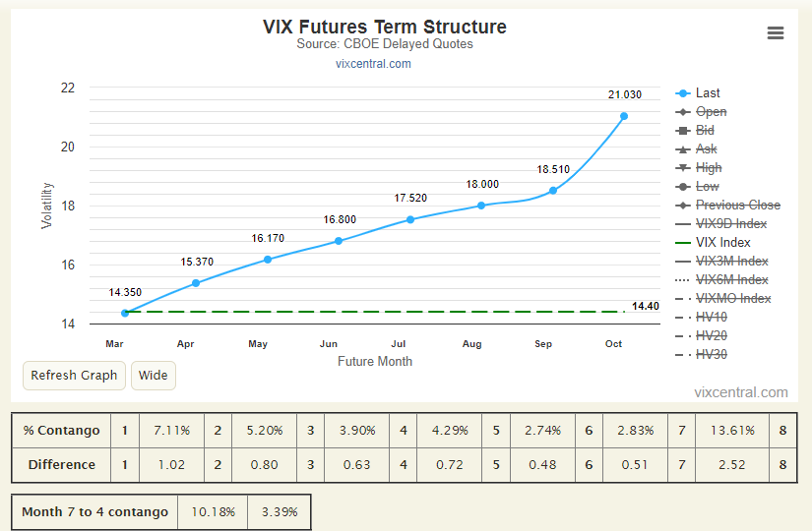Hide the VIX Index line
The image size is (812, 531).
pyautogui.click(x=723, y=242)
